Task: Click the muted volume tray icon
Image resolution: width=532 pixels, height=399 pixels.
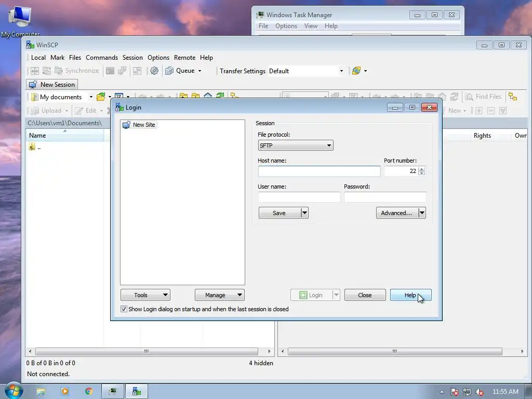Action: [480, 392]
